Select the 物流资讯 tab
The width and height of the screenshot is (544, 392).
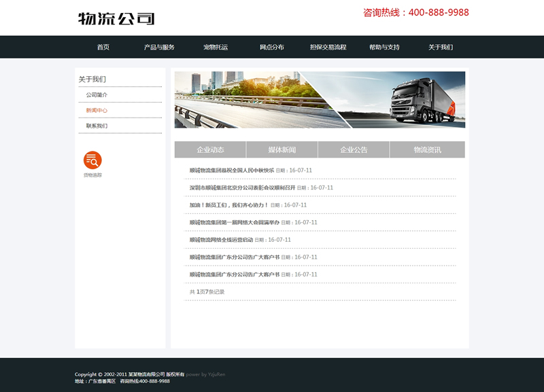click(x=427, y=149)
